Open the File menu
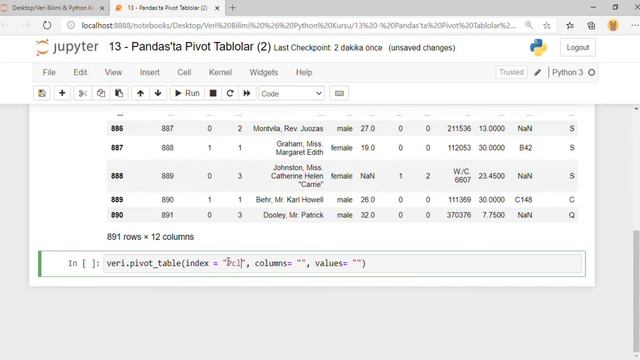Image resolution: width=640 pixels, height=360 pixels. 49,72
